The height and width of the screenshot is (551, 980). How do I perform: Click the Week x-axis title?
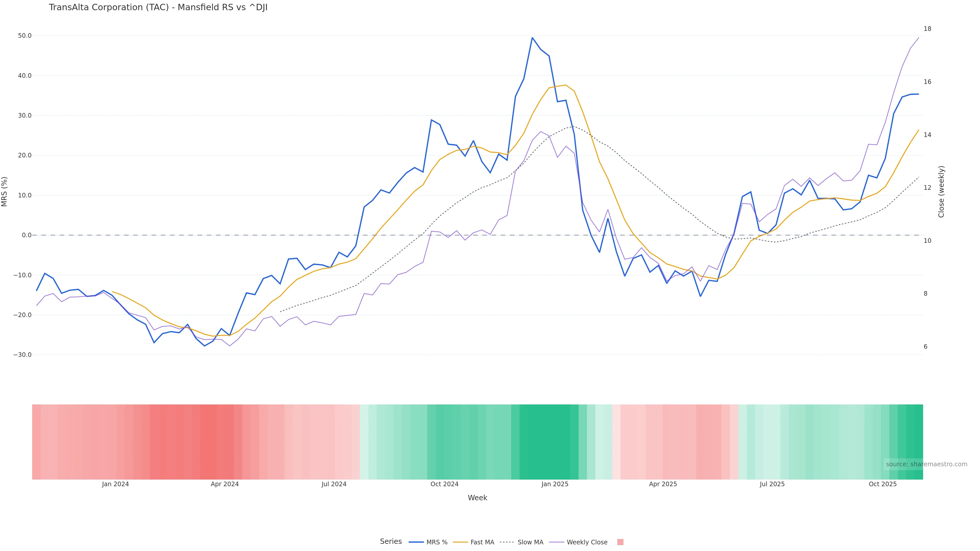click(477, 498)
